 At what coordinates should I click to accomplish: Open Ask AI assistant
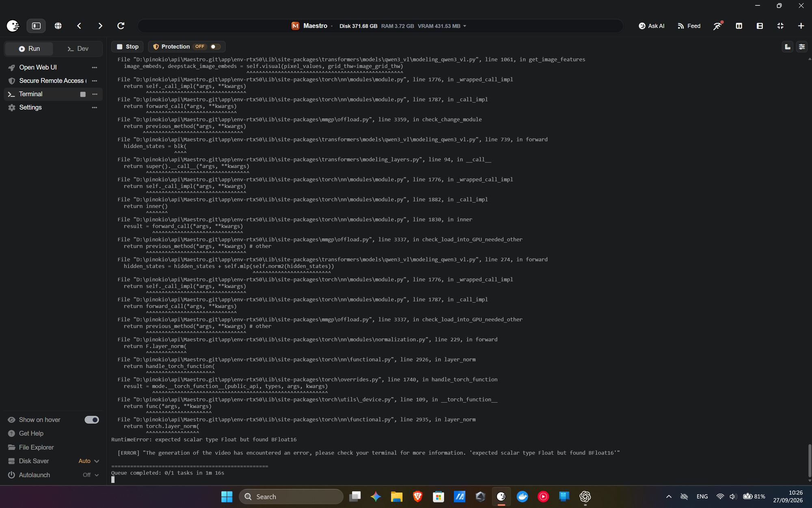(651, 26)
